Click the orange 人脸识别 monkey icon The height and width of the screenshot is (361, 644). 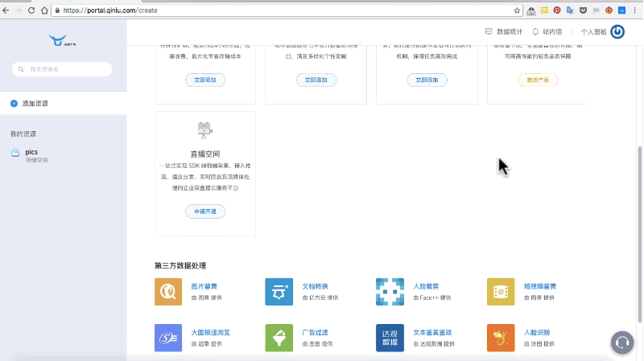pyautogui.click(x=501, y=338)
